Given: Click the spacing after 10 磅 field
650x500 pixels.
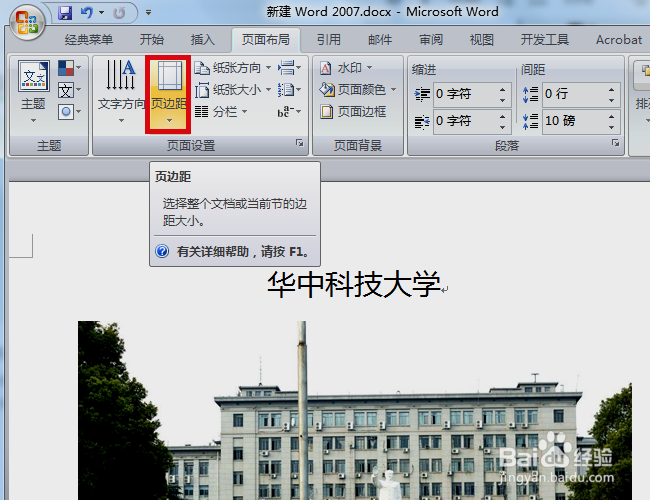Looking at the screenshot, I should point(574,121).
